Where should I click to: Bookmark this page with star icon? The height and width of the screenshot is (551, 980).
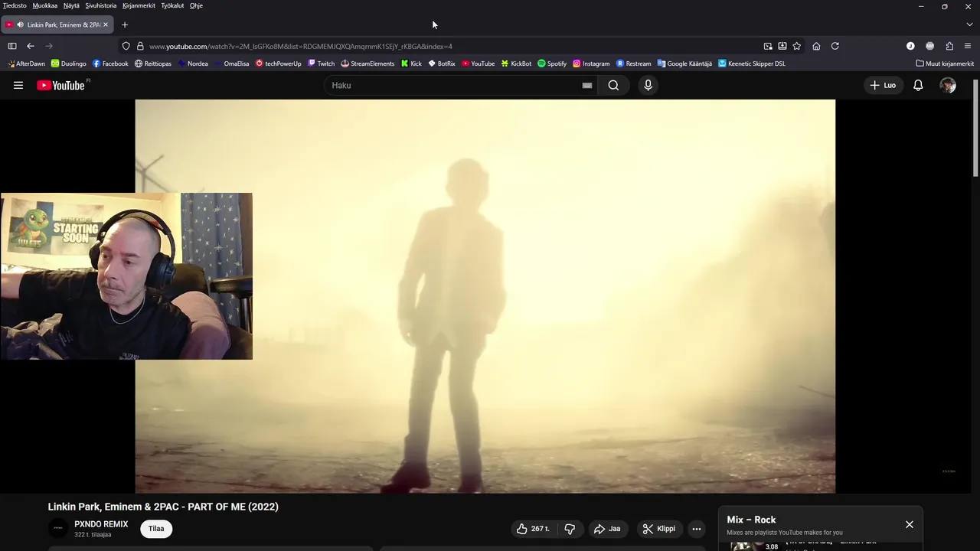pyautogui.click(x=797, y=46)
